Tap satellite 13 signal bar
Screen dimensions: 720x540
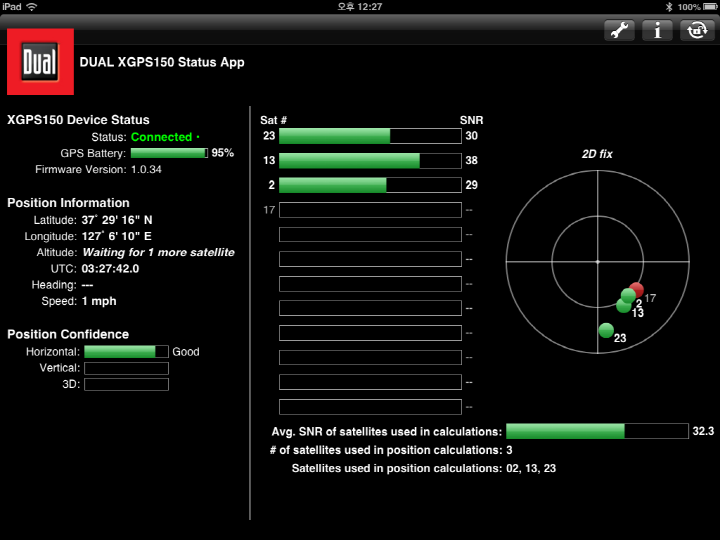(x=370, y=161)
